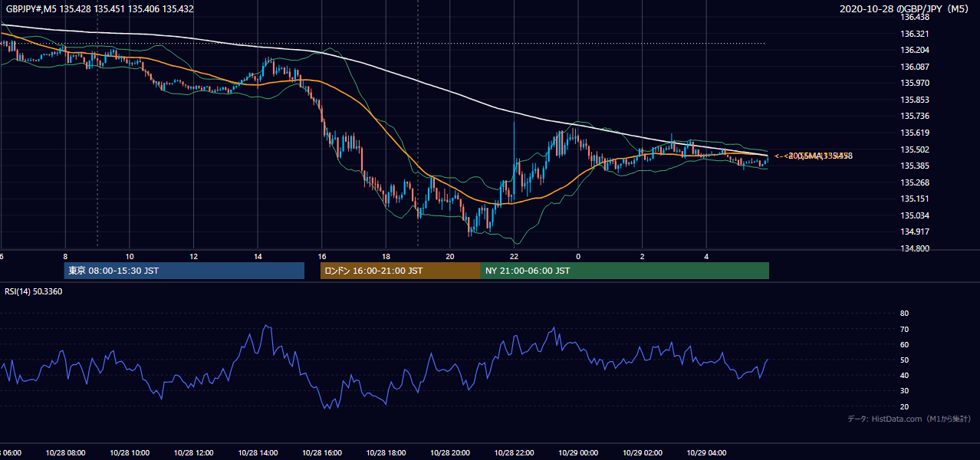Click hour label 22 under the price chart

pos(514,257)
